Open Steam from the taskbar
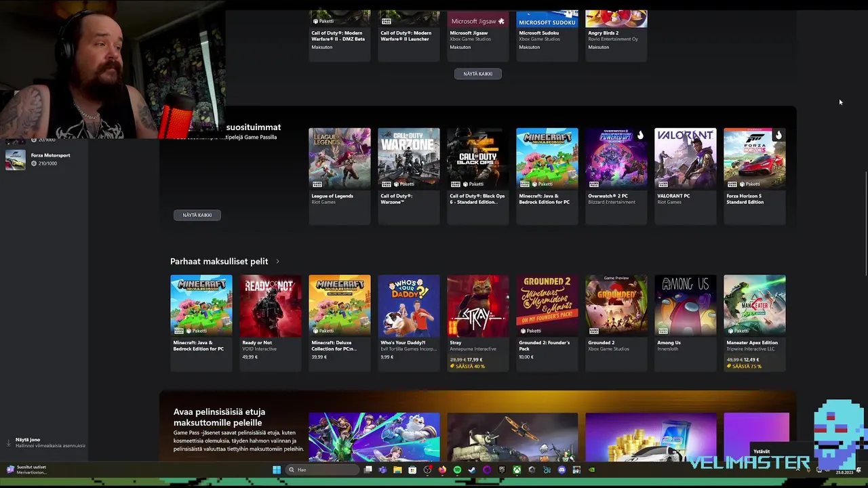The height and width of the screenshot is (488, 868). (x=472, y=470)
